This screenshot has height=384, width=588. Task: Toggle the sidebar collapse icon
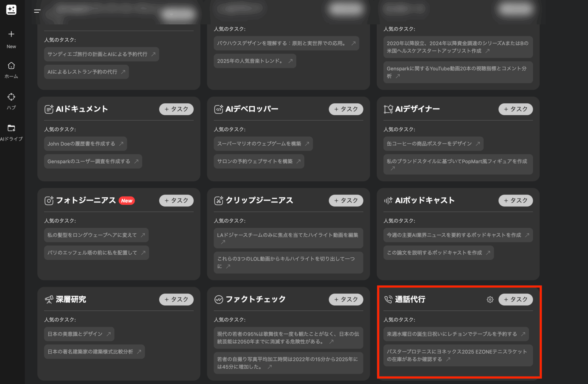(x=37, y=11)
